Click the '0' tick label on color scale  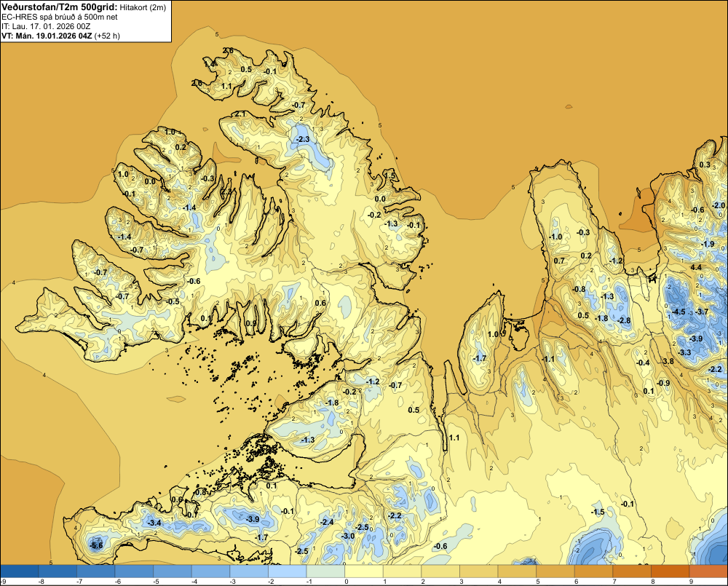(x=347, y=582)
